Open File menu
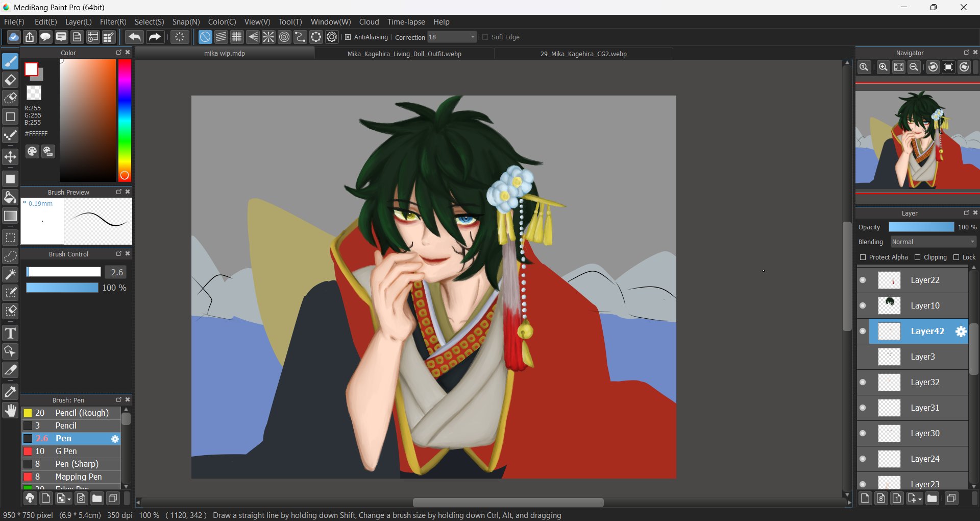 [14, 22]
